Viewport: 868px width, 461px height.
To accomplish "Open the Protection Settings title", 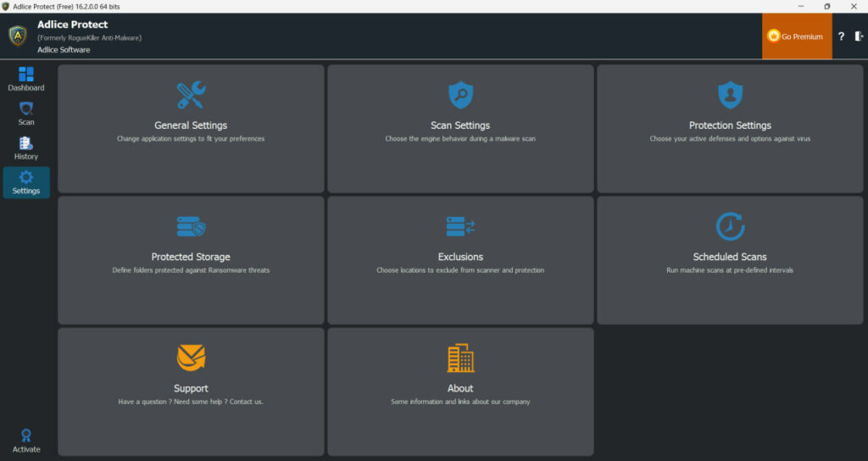I will coord(730,125).
